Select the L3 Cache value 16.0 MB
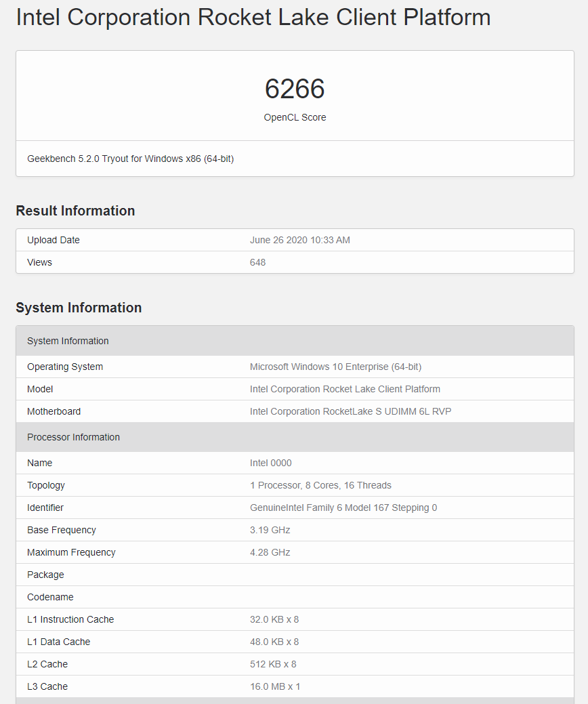Screen dimensions: 588x704 (275, 686)
